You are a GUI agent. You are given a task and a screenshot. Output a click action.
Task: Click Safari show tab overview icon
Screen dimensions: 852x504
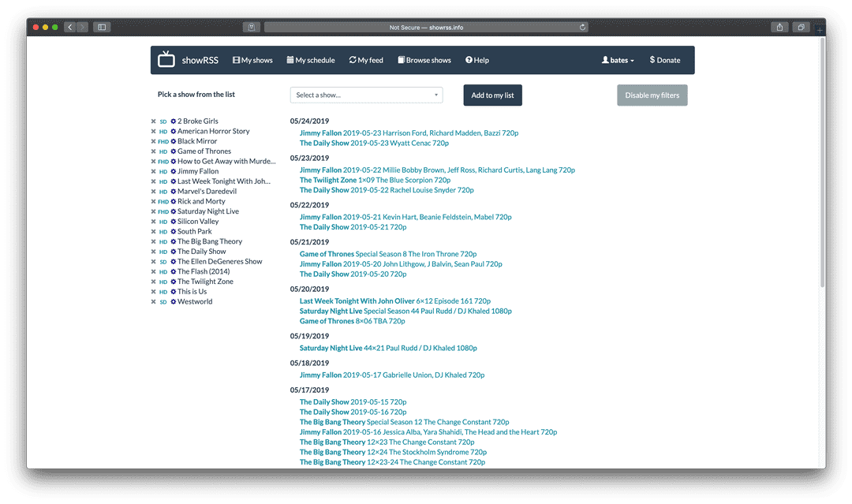pyautogui.click(x=801, y=27)
